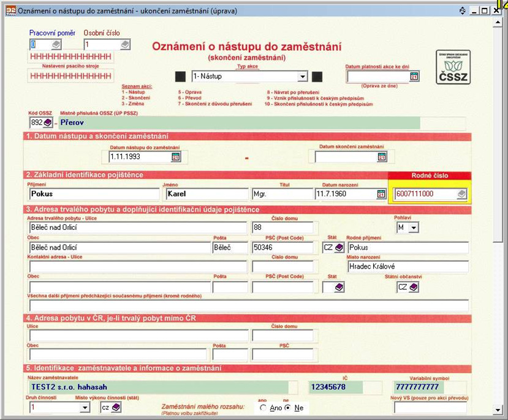Click the Oznámení o nástupu do zaměstnání heading
The width and height of the screenshot is (508, 420).
[x=247, y=47]
